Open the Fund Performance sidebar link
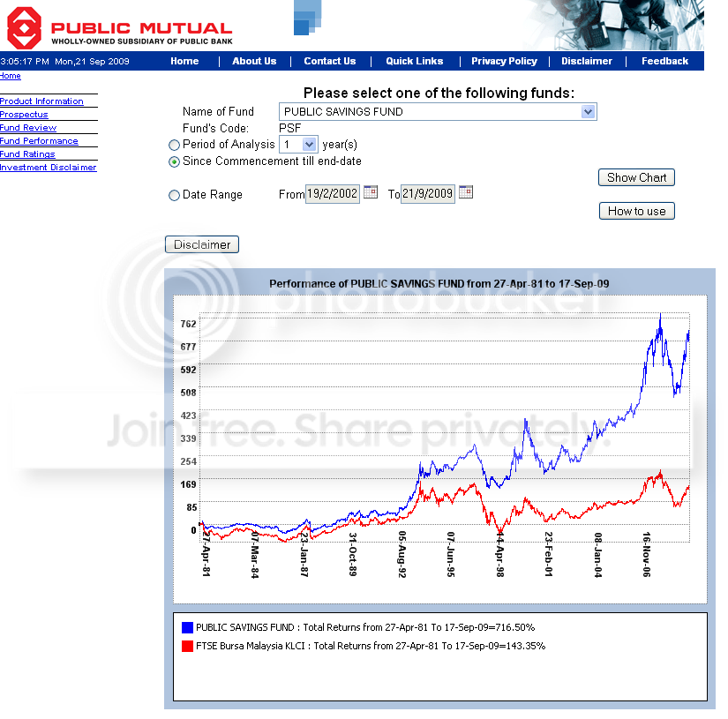 tap(39, 141)
